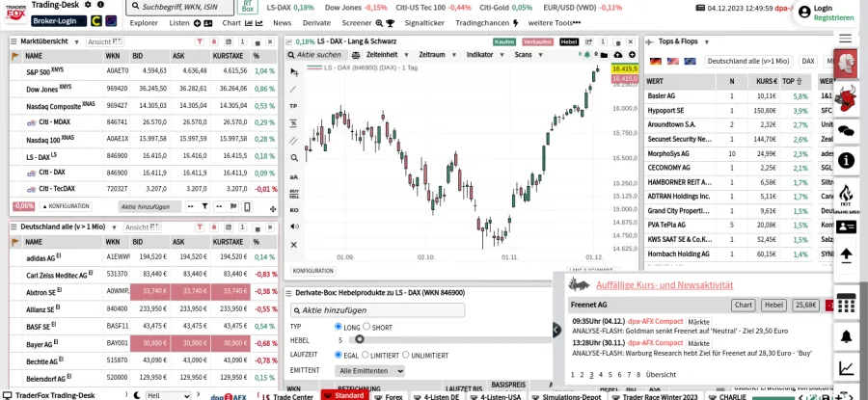Screen dimensions: 868x400
Task: Click the RT Box icon
Action: (248, 7)
